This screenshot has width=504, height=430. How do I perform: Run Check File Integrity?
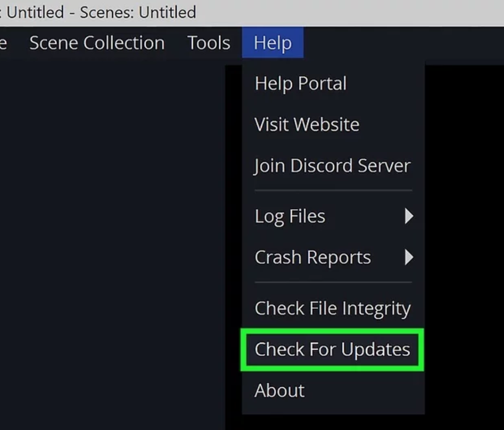pyautogui.click(x=332, y=308)
